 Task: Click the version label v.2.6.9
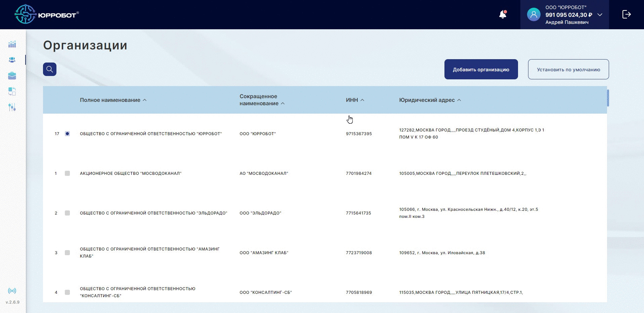[x=12, y=302]
